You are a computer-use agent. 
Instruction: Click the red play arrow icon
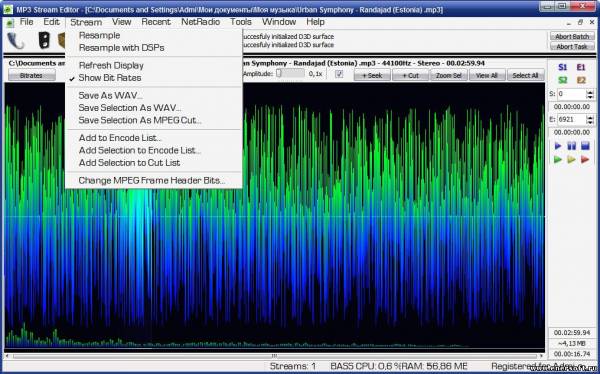[585, 159]
